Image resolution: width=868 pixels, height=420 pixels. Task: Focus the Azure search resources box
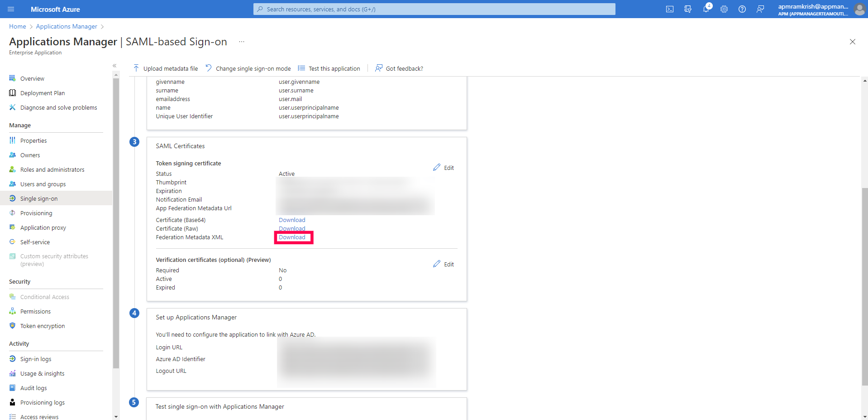coord(434,9)
